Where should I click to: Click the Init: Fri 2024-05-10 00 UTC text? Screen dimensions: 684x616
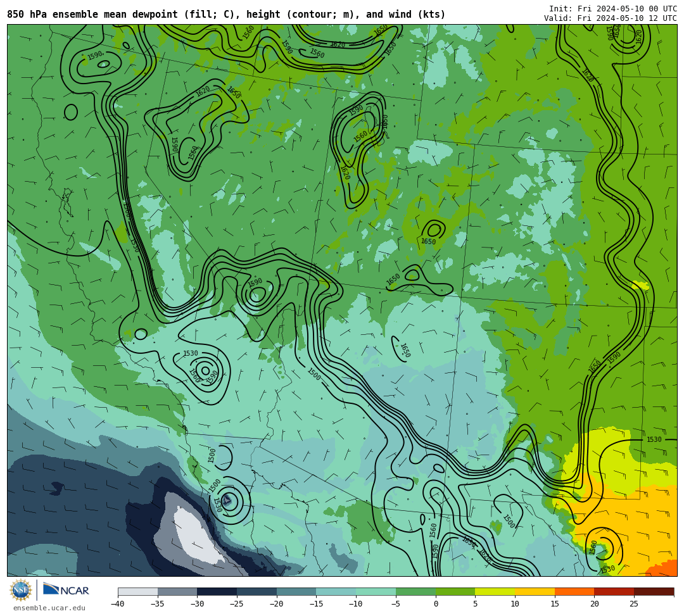[613, 9]
